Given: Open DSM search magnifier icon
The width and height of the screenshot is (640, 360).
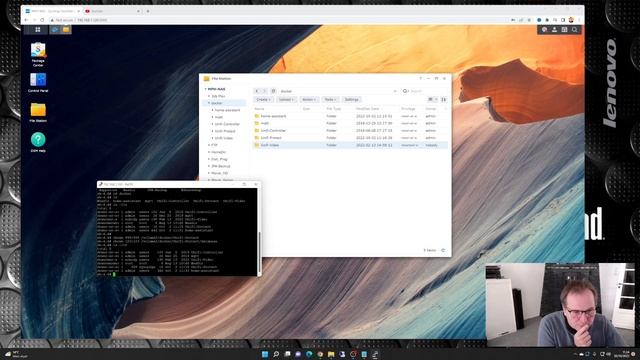Looking at the screenshot, I should point(575,29).
